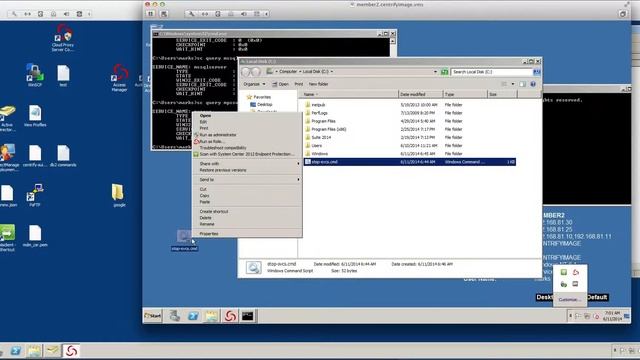
Task: Click the Explorer Forward navigation button
Action: (256, 72)
